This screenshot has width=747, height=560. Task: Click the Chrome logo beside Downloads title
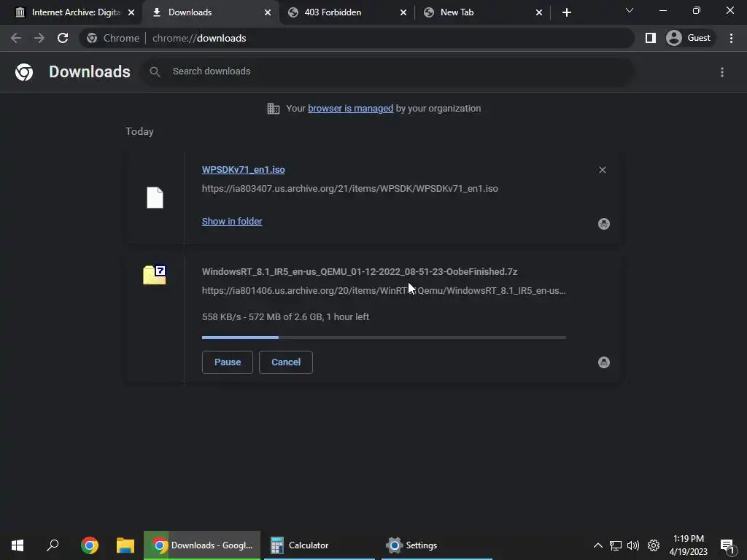tap(24, 72)
